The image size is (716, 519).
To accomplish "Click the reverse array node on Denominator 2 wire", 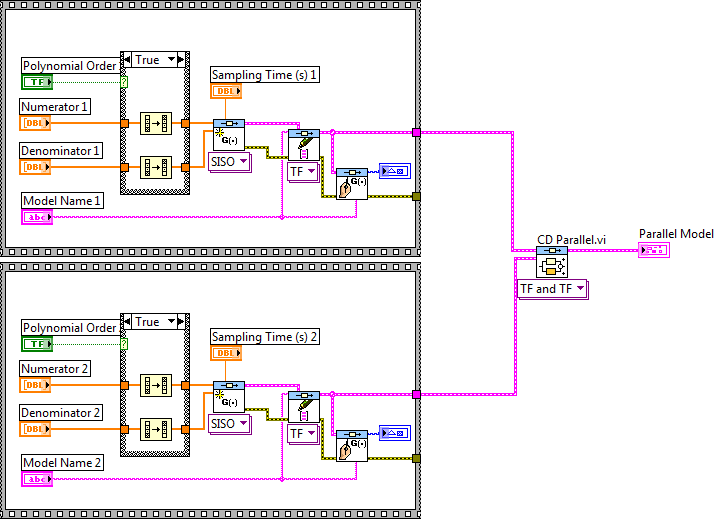I will [x=156, y=429].
